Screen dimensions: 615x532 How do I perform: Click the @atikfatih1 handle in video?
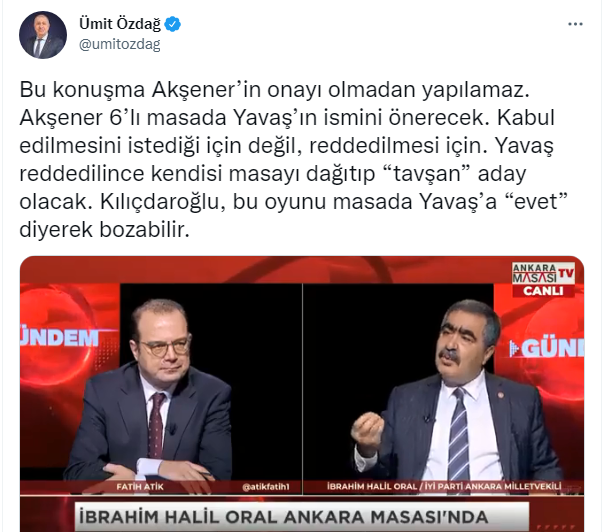(266, 487)
